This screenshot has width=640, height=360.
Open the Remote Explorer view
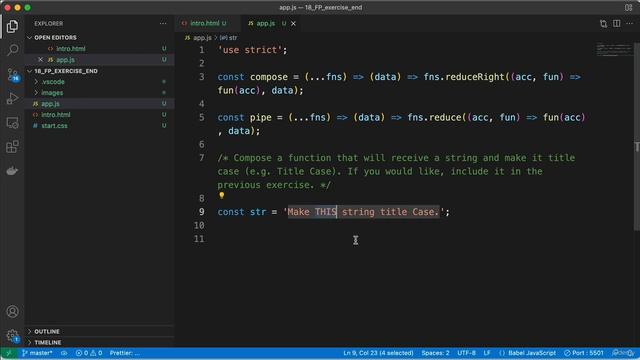click(x=12, y=122)
